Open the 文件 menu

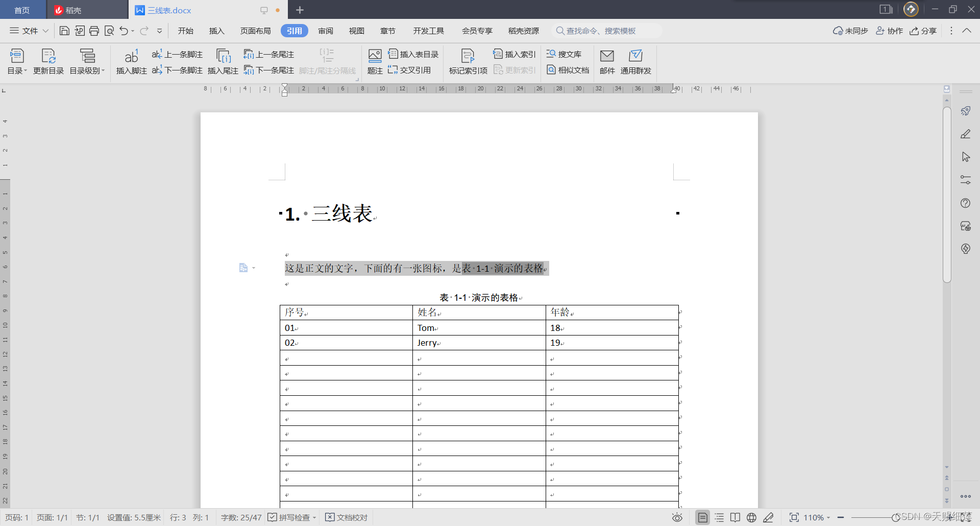[x=29, y=31]
